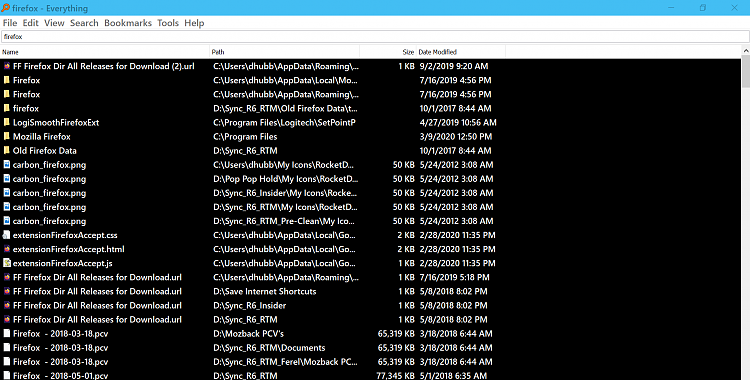Screen dimensions: 750x380
Task: Select 'LogiSmoothFirefoxExt' name text
Action: 56,123
